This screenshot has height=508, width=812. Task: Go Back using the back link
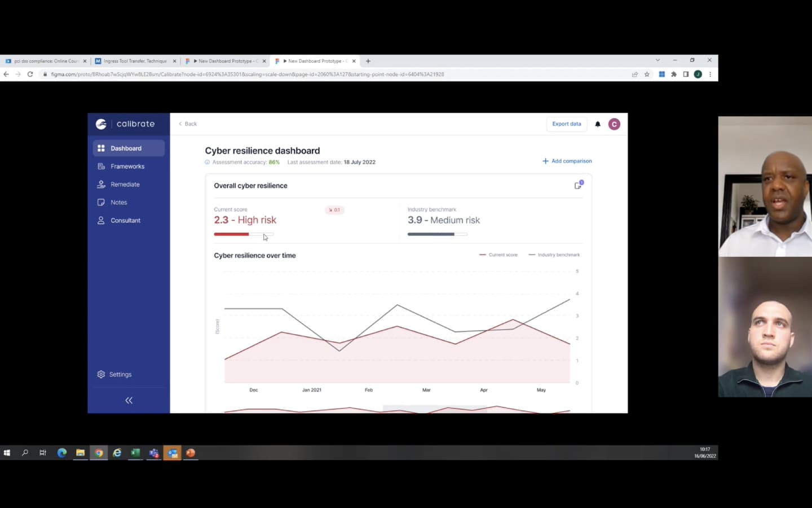(x=188, y=124)
